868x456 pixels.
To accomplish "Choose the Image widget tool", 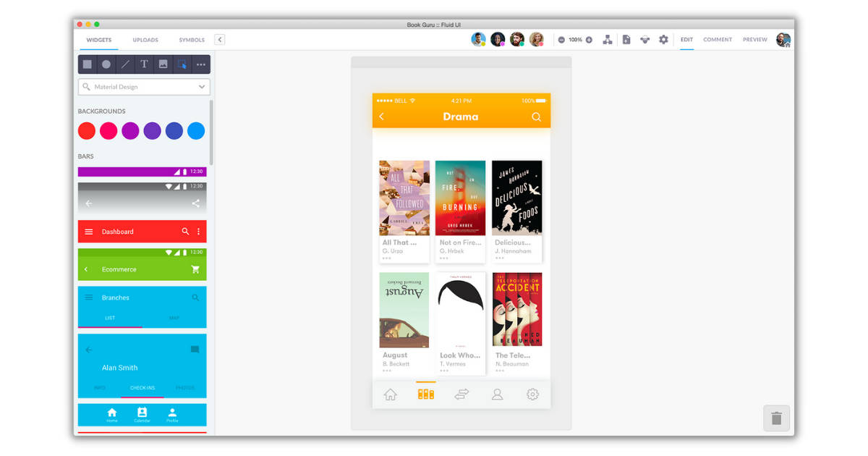I will click(x=163, y=64).
